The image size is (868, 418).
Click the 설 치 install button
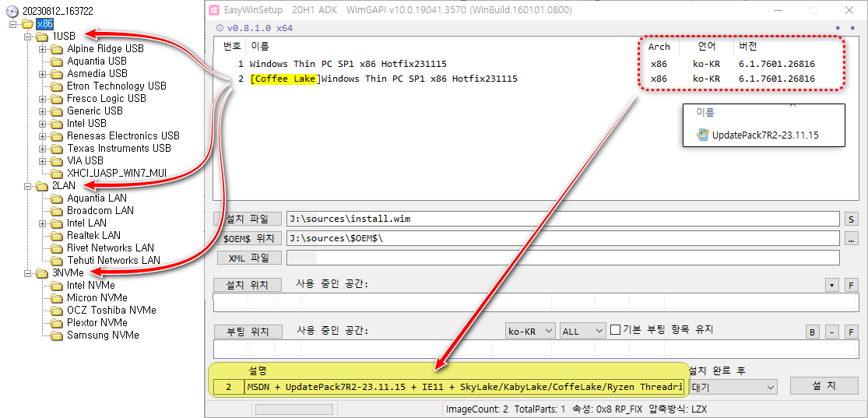(824, 385)
